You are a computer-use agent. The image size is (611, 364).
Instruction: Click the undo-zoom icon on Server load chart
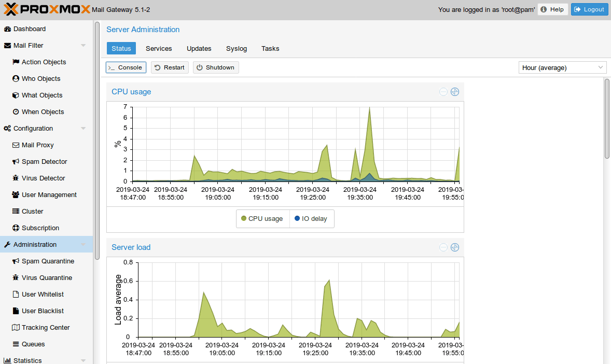(x=443, y=247)
